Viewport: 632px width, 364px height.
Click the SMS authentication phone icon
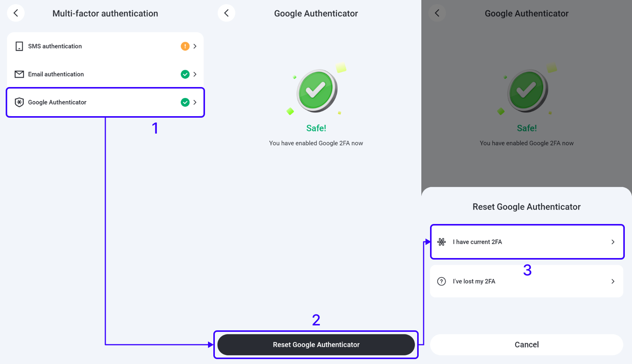pyautogui.click(x=19, y=46)
